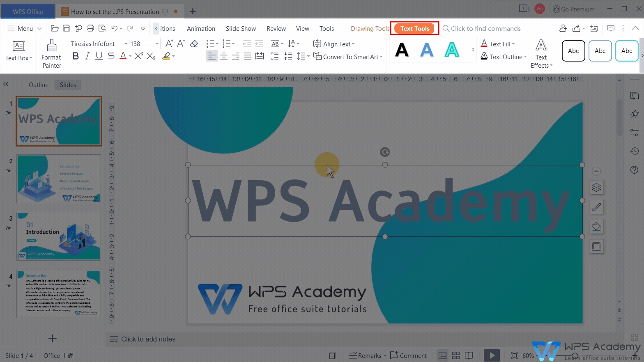Decrease font size with A- icon
The image size is (644, 362).
pyautogui.click(x=181, y=44)
